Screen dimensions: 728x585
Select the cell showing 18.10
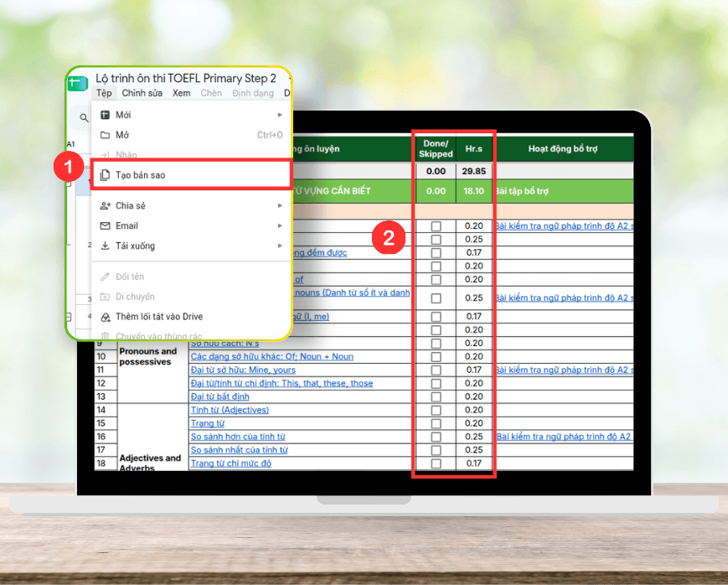point(474,191)
